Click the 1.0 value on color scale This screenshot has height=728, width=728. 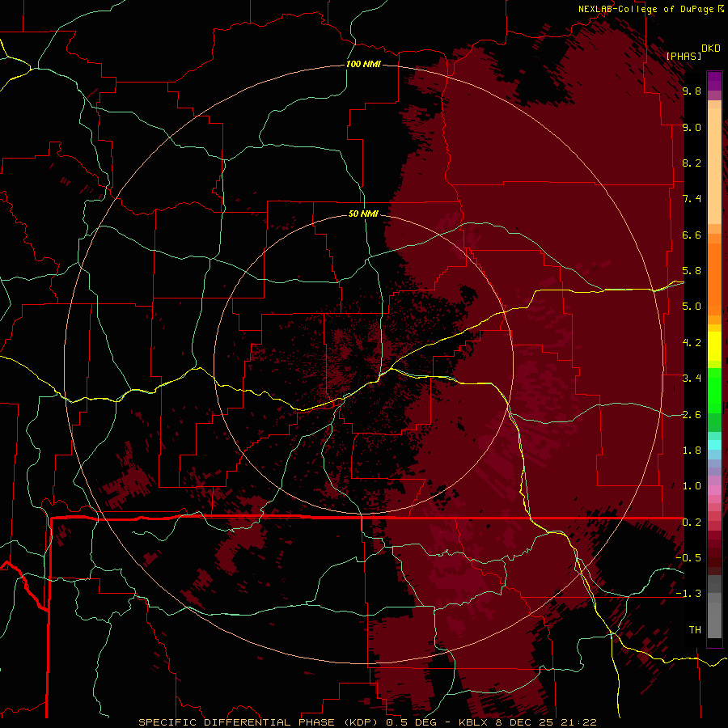tap(692, 486)
